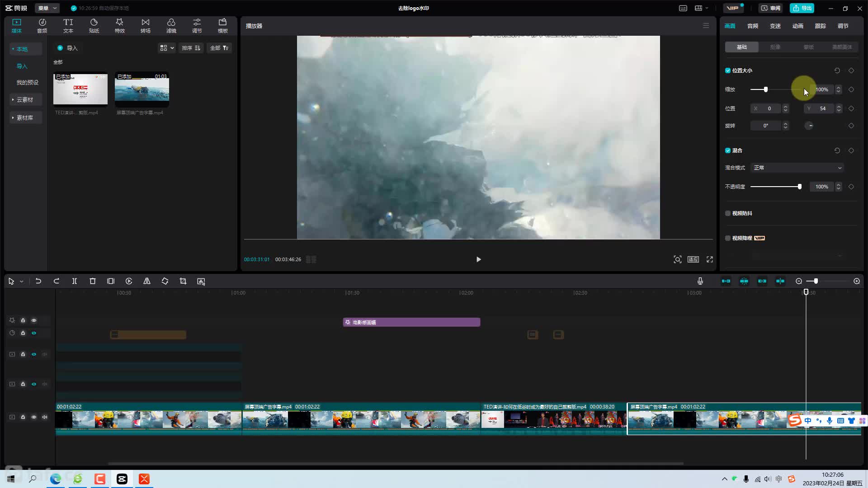Switch to the 抠像 cutout sub-tab
The image size is (868, 488).
tap(775, 47)
